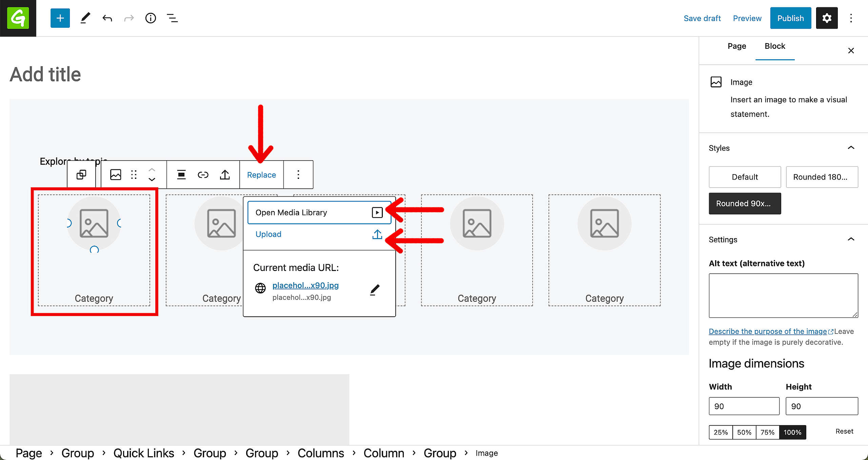Click the Add title heading
This screenshot has width=868, height=460.
pyautogui.click(x=45, y=75)
